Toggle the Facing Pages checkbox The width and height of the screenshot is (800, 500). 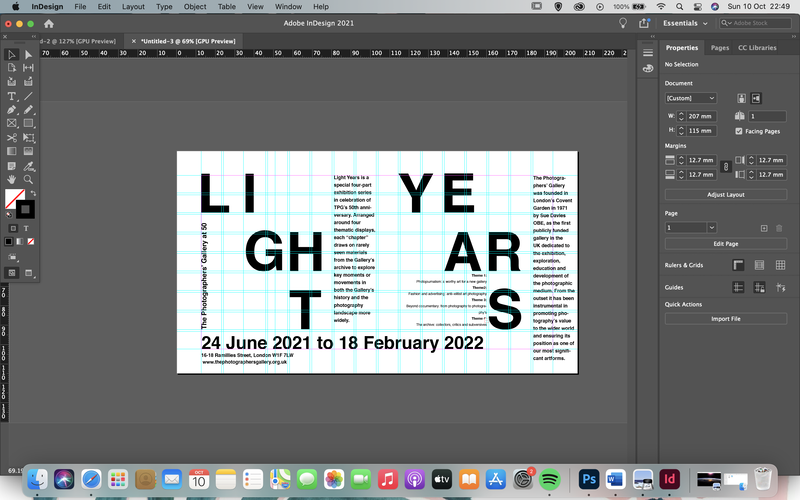pos(739,131)
